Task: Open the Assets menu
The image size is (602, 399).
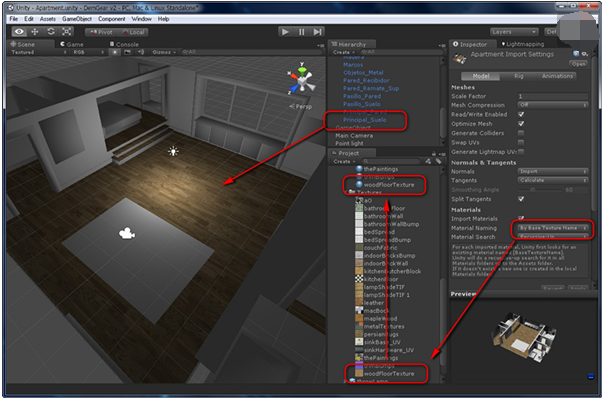Action: point(48,19)
